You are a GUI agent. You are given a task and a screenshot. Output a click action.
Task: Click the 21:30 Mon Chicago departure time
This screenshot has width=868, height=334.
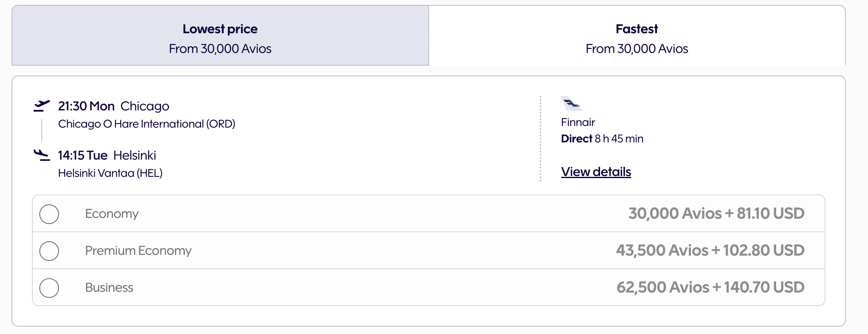pyautogui.click(x=114, y=106)
